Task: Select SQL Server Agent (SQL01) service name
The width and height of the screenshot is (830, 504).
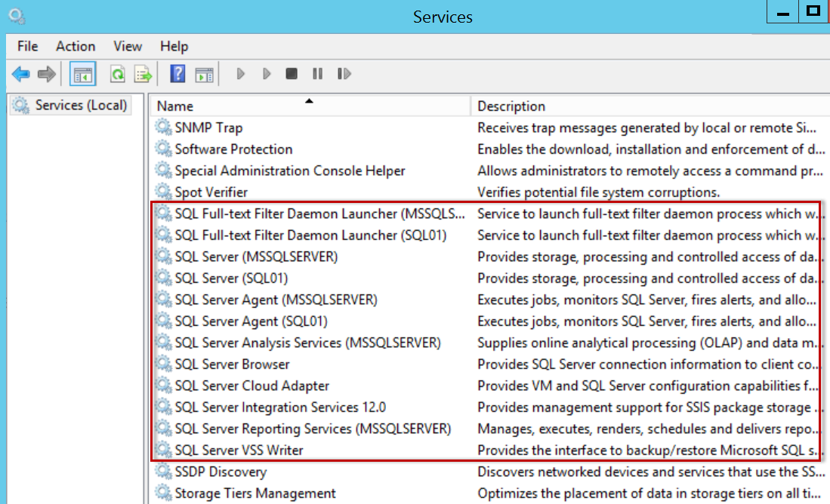Action: pyautogui.click(x=251, y=321)
